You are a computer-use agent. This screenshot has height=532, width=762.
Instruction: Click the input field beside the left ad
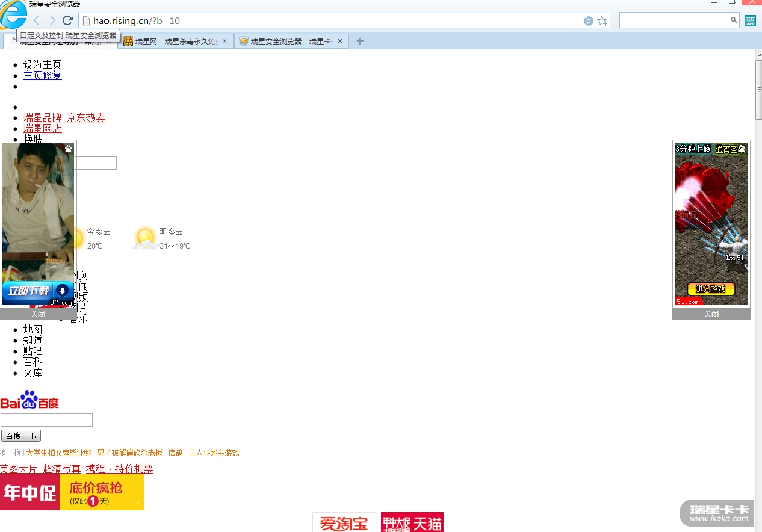click(x=96, y=163)
